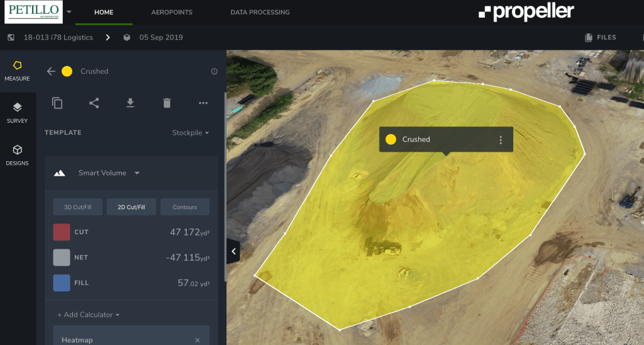This screenshot has width=644, height=345.
Task: Open the three-dot more options icon in panel
Action: 203,103
